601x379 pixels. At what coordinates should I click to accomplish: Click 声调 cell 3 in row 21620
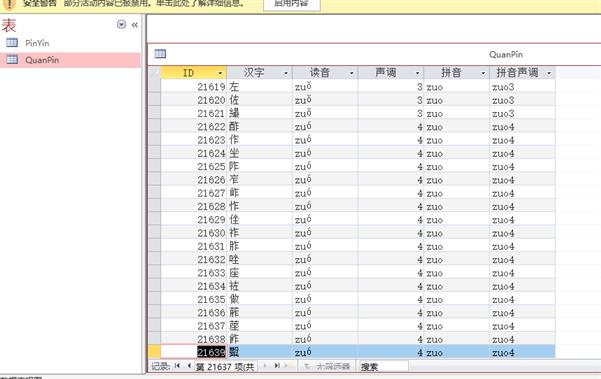(391, 100)
